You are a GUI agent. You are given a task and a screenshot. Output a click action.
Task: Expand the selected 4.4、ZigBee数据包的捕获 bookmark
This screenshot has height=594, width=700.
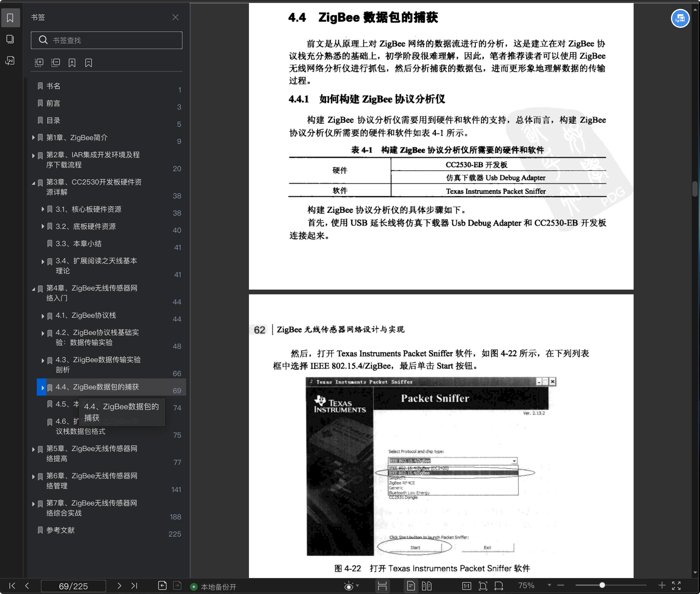pos(42,388)
